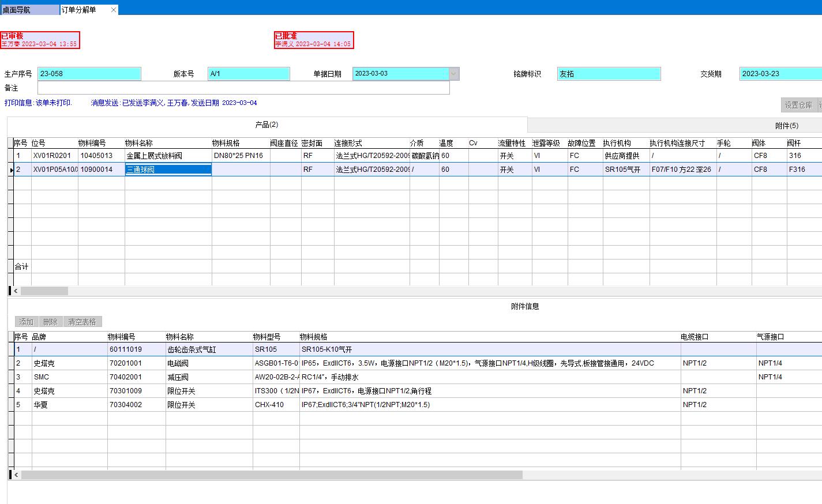
Task: Select the 产品(2) tab
Action: click(x=267, y=125)
